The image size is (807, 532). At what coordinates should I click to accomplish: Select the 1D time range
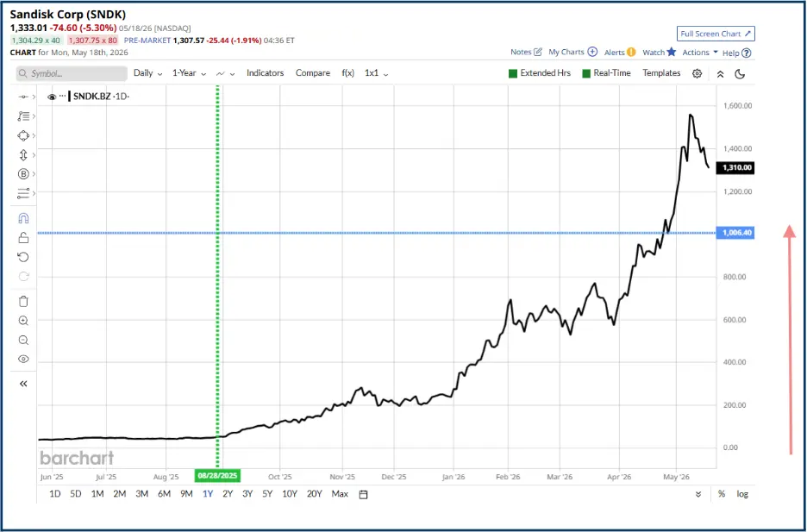[54, 494]
